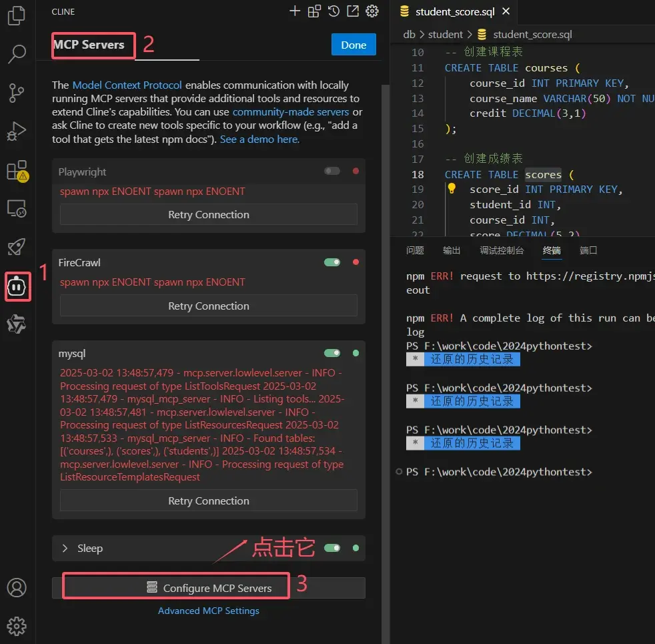Click the students breadcrumb folder in path
This screenshot has width=655, height=644.
446,34
